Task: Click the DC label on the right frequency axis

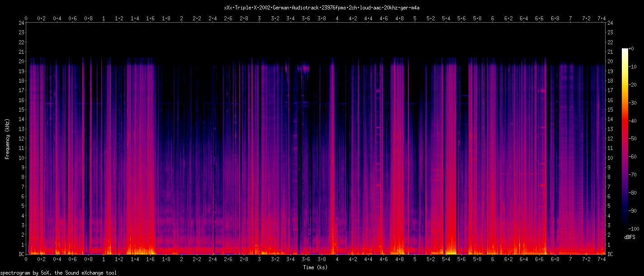Action: (611, 254)
